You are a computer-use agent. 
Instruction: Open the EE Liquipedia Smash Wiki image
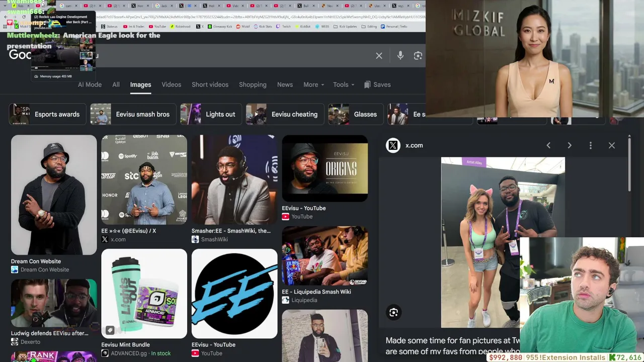pyautogui.click(x=325, y=255)
